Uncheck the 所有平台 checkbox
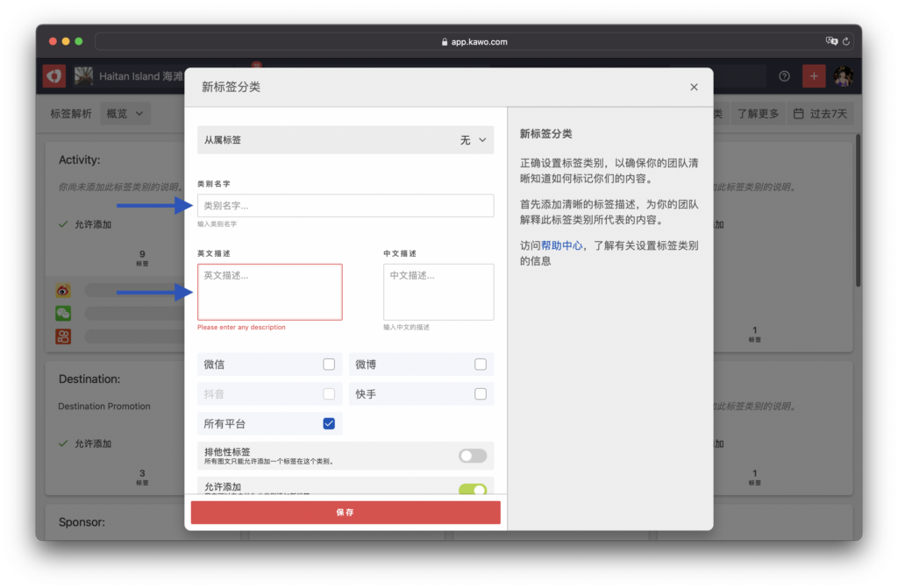898x588 pixels. coord(329,424)
